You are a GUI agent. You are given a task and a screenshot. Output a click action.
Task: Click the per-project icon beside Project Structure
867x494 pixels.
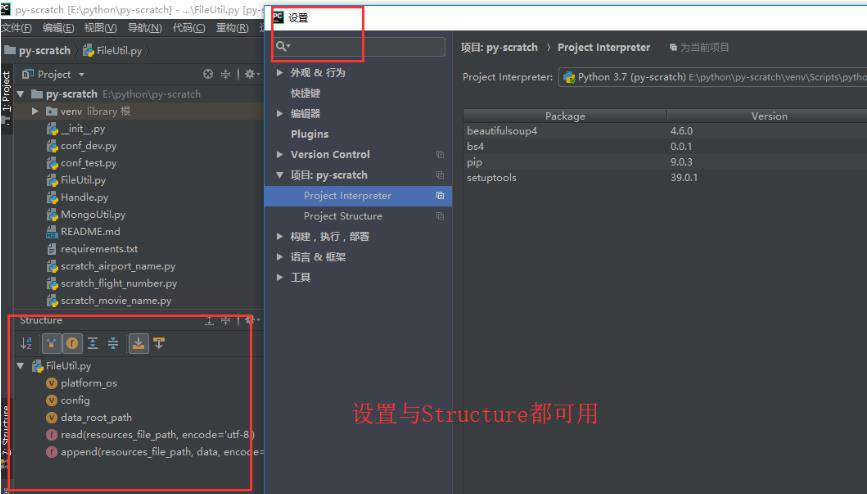coord(440,216)
